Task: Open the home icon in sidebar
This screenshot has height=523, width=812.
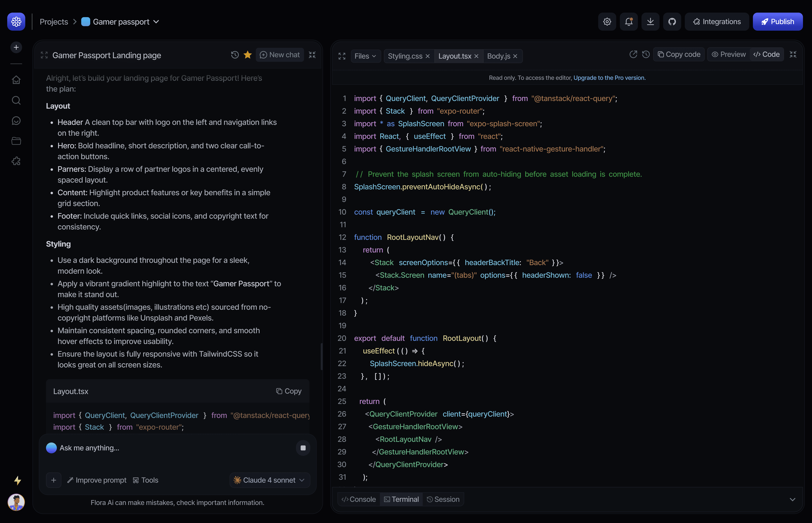Action: [x=16, y=80]
